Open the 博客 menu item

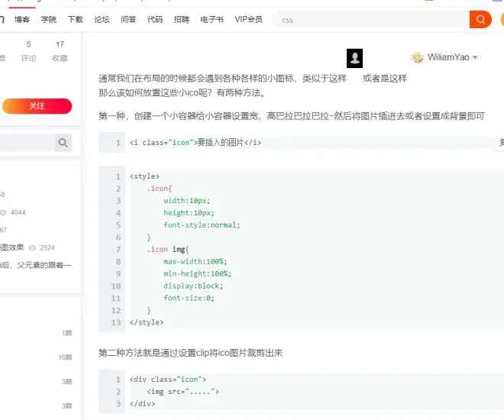click(x=22, y=19)
